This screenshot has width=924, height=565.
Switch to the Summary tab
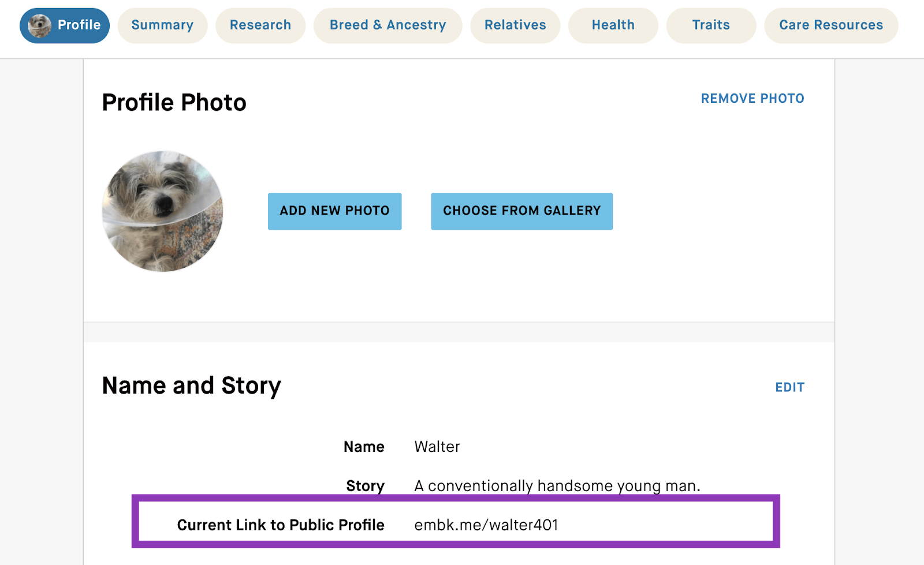(x=162, y=25)
